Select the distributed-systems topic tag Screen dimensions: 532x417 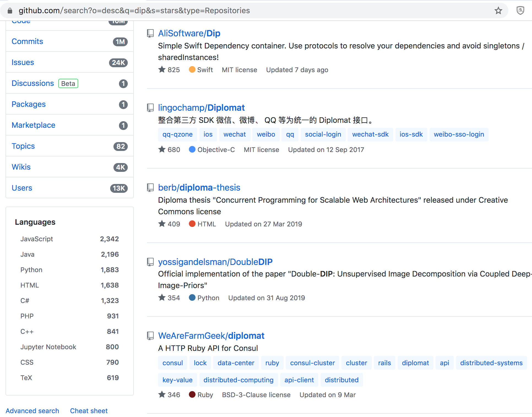[x=491, y=363]
